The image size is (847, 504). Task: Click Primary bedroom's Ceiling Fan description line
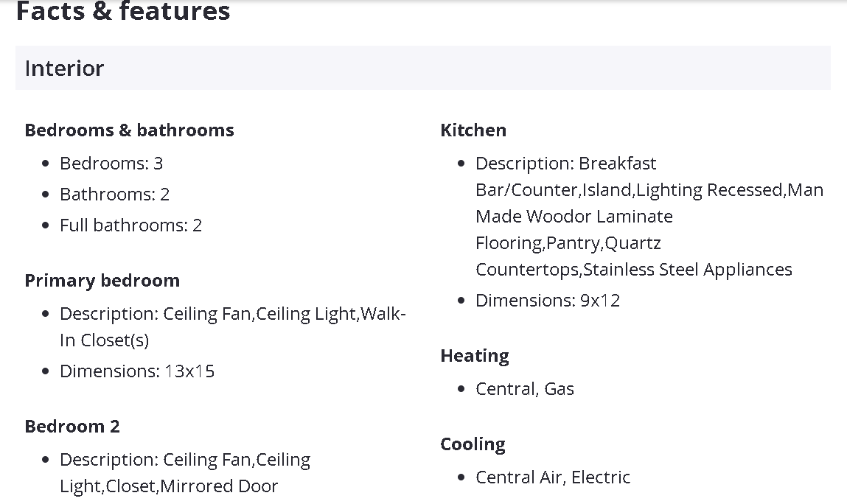click(232, 314)
